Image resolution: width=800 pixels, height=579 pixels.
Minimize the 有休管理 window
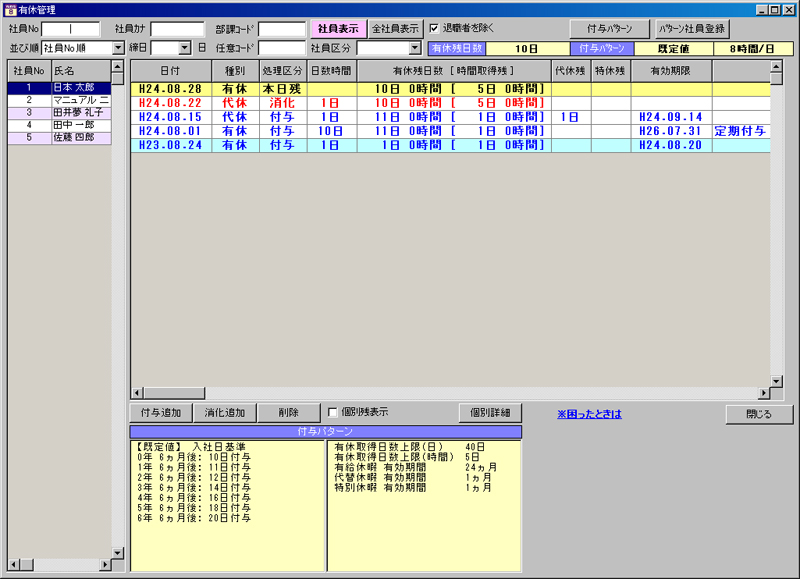(x=762, y=10)
